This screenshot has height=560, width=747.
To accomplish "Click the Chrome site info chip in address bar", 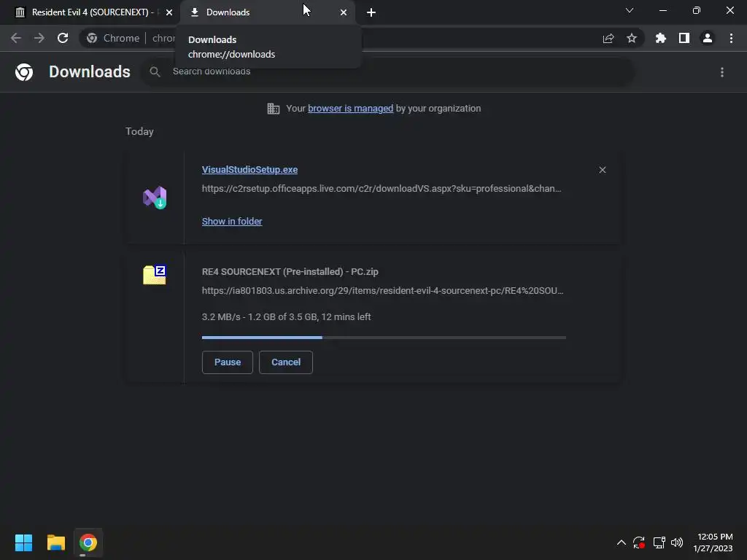I will point(113,38).
